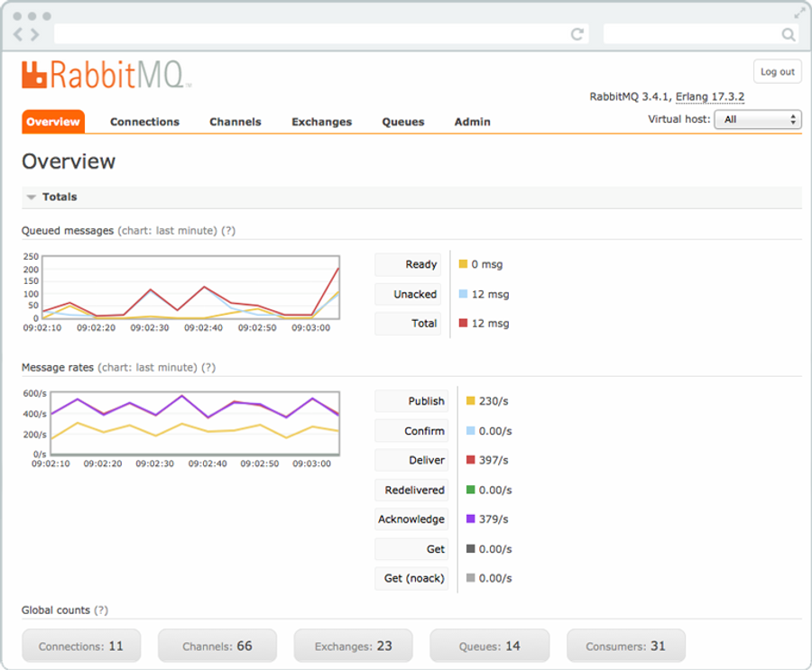The image size is (812, 670).
Task: Click the Erlang 17.3.2 version link
Action: (710, 96)
